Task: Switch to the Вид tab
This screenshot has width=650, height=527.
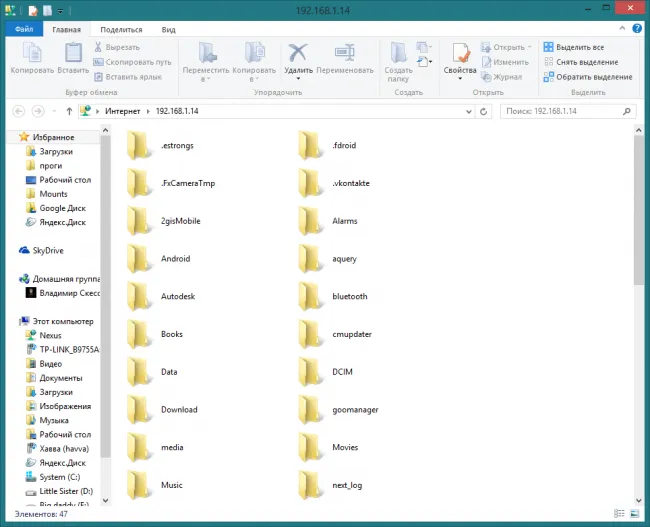Action: coord(168,29)
